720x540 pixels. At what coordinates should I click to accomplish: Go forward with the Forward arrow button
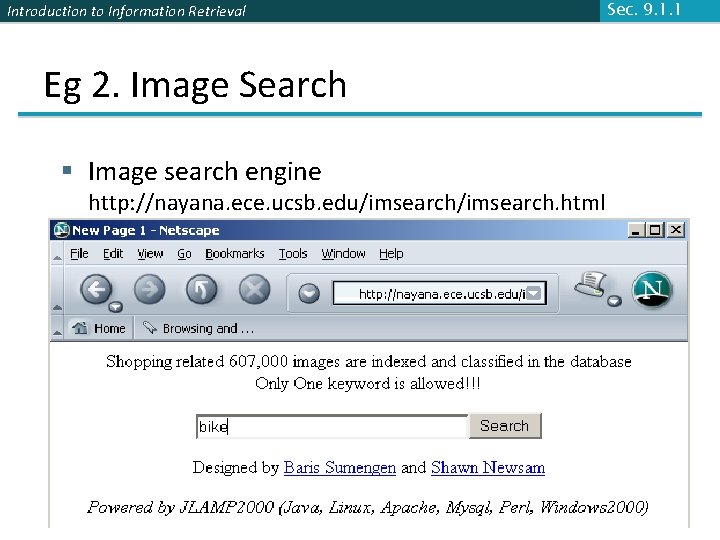click(x=150, y=289)
